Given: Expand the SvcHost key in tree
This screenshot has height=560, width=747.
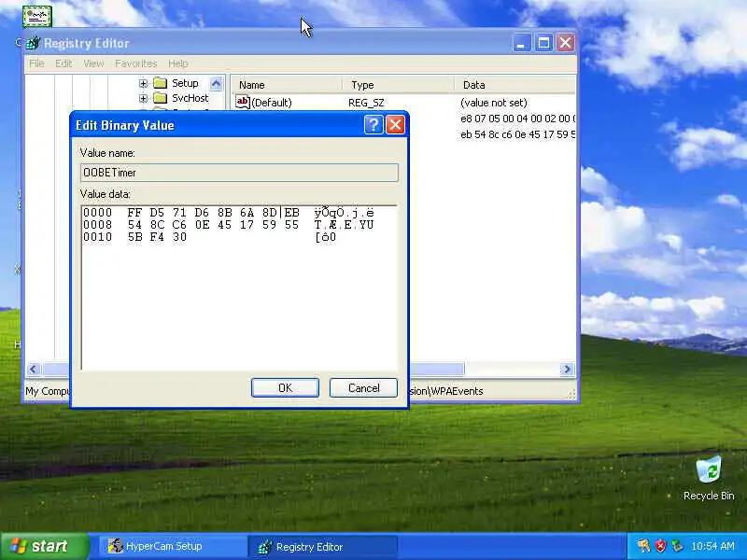Looking at the screenshot, I should (x=143, y=98).
